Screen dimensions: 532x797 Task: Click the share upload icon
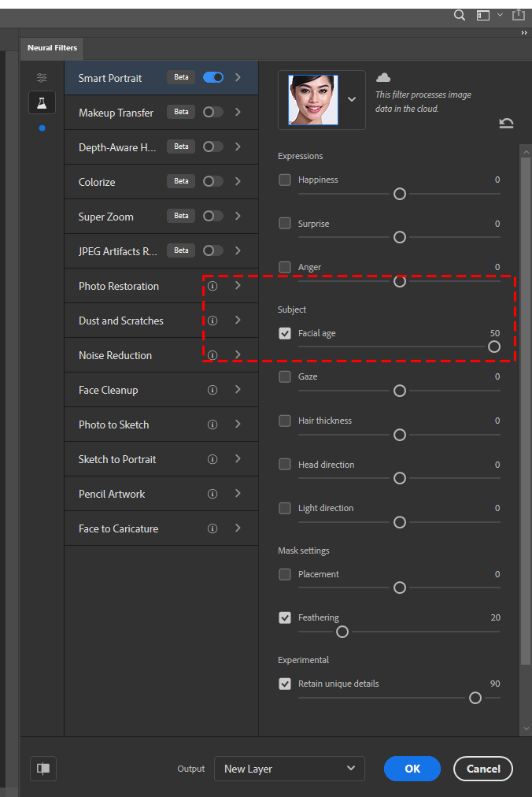click(x=519, y=15)
